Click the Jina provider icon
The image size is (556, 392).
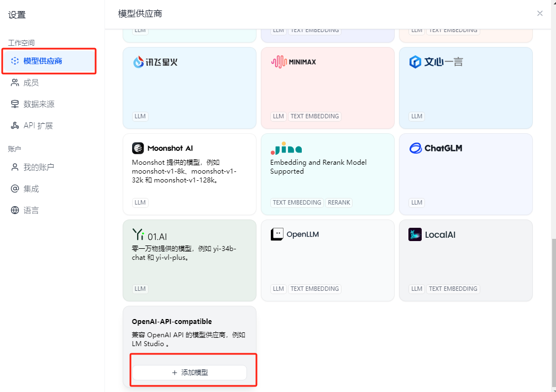tap(285, 148)
